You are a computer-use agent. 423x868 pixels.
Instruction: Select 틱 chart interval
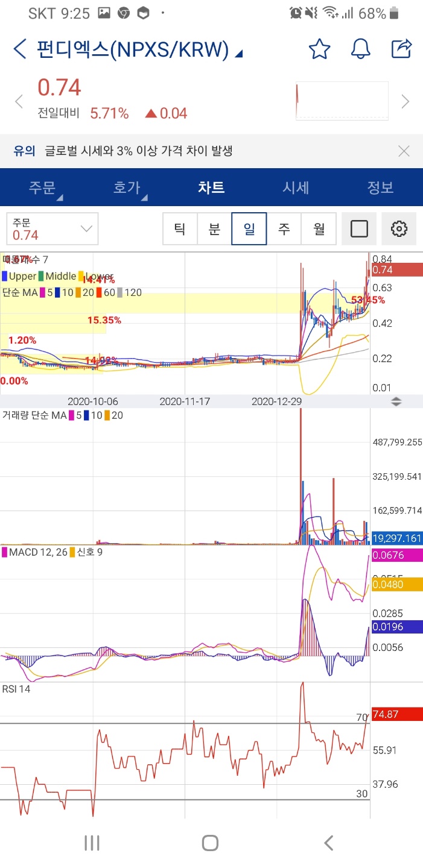(x=180, y=229)
